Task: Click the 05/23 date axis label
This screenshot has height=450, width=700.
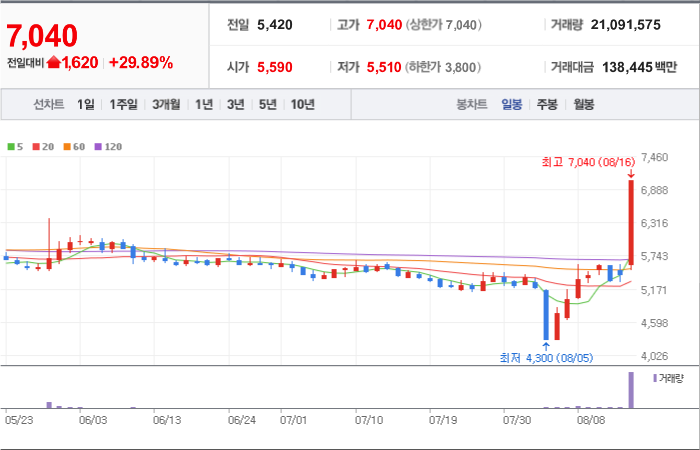Action: (19, 420)
